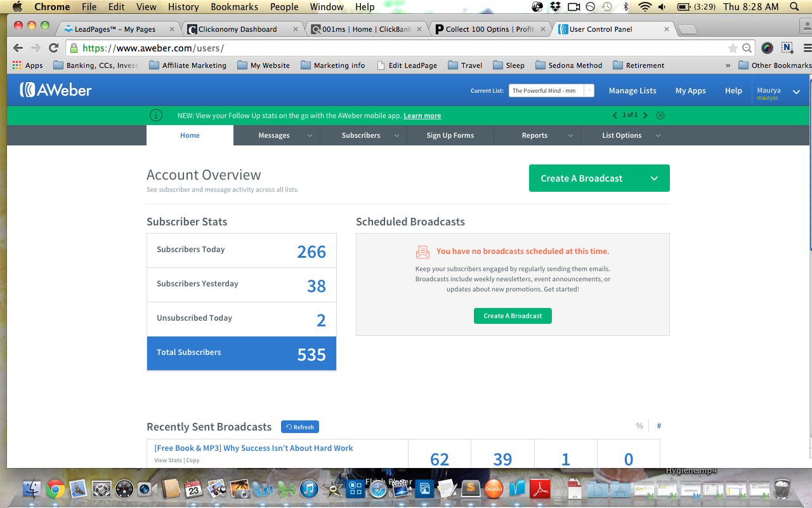The image size is (812, 508).
Task: Click the Wi-Fi status icon
Action: click(645, 7)
